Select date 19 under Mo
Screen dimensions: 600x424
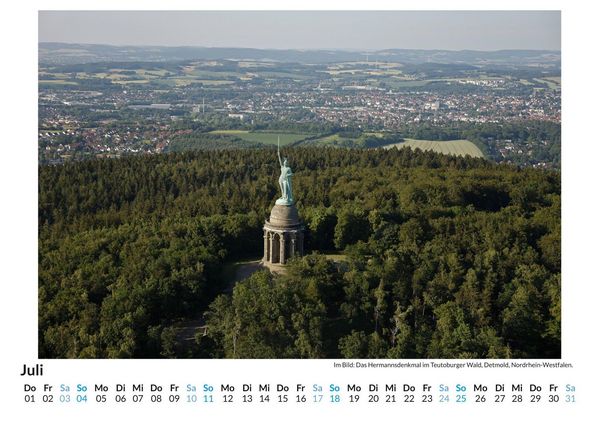[x=354, y=399]
